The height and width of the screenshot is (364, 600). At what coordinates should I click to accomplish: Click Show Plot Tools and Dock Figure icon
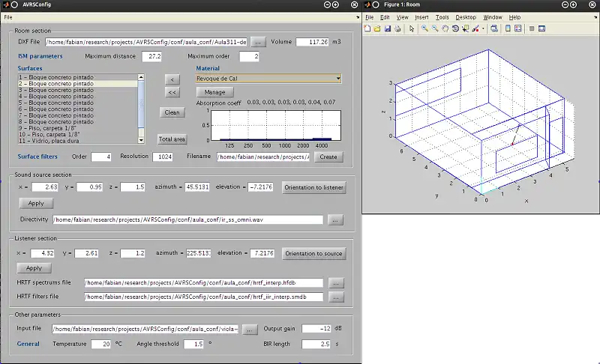(541, 28)
